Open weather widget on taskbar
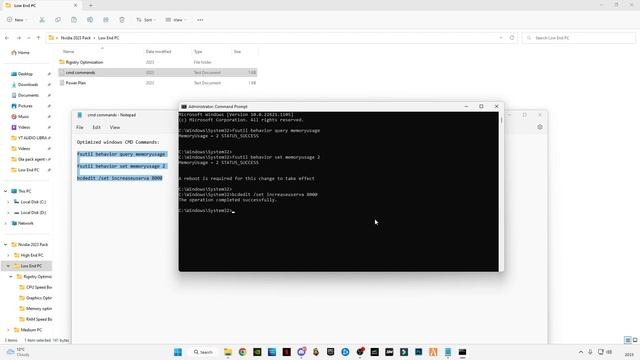The height and width of the screenshot is (360, 640). 17,352
